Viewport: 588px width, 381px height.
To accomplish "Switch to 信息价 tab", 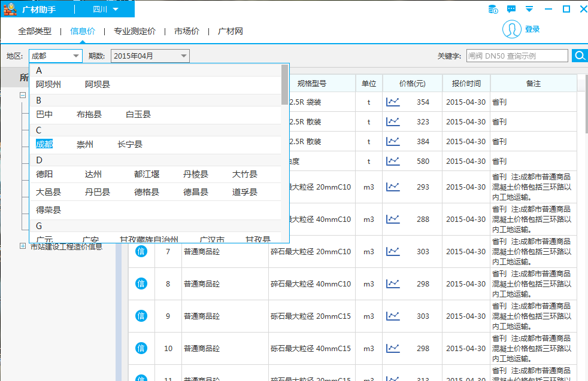I will [x=83, y=31].
